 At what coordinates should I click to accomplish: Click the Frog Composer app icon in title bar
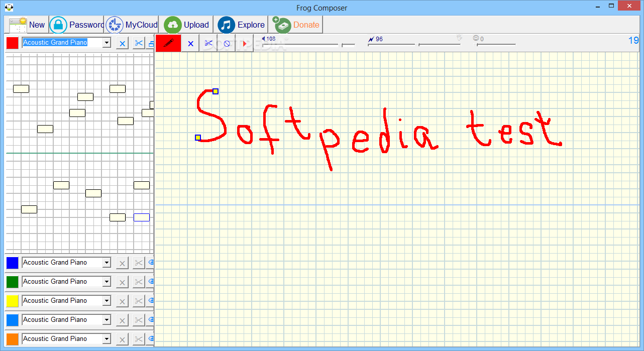[9, 7]
